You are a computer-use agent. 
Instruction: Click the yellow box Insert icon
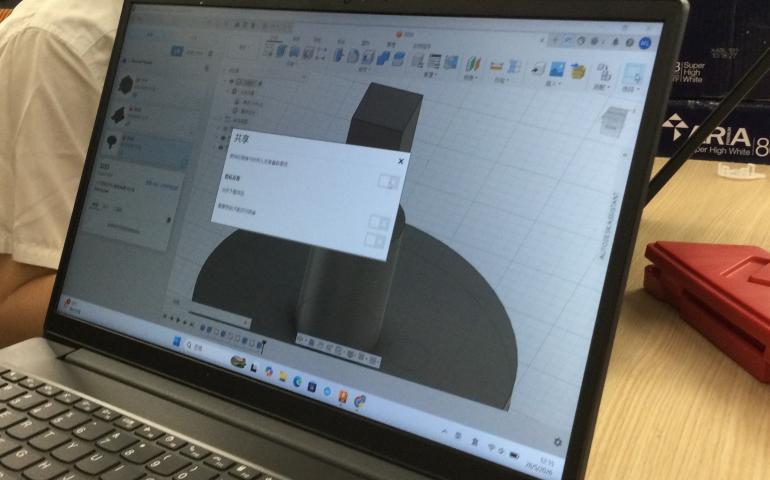578,70
